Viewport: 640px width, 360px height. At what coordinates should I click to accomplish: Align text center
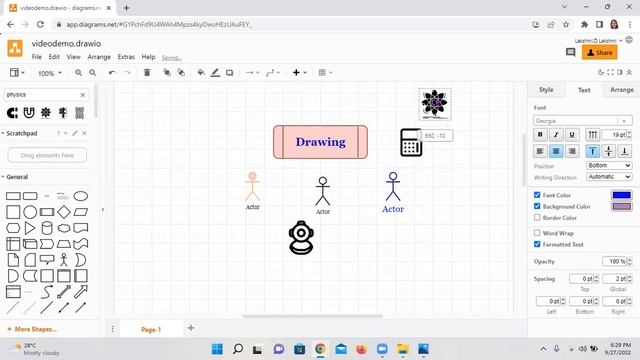point(556,151)
